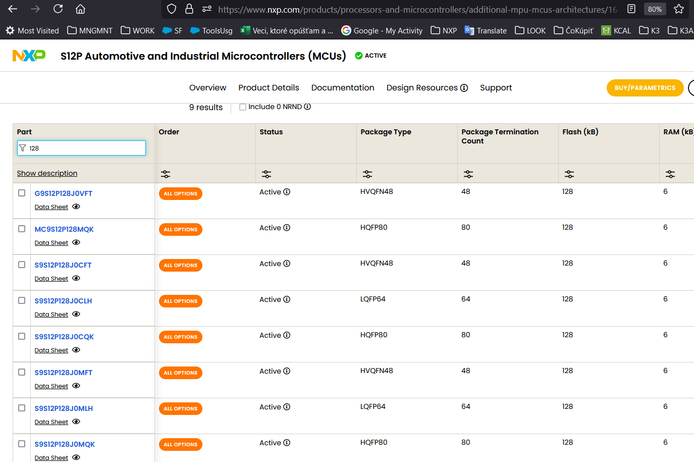The height and width of the screenshot is (462, 694).
Task: Open the Status column filter icon
Action: click(266, 174)
